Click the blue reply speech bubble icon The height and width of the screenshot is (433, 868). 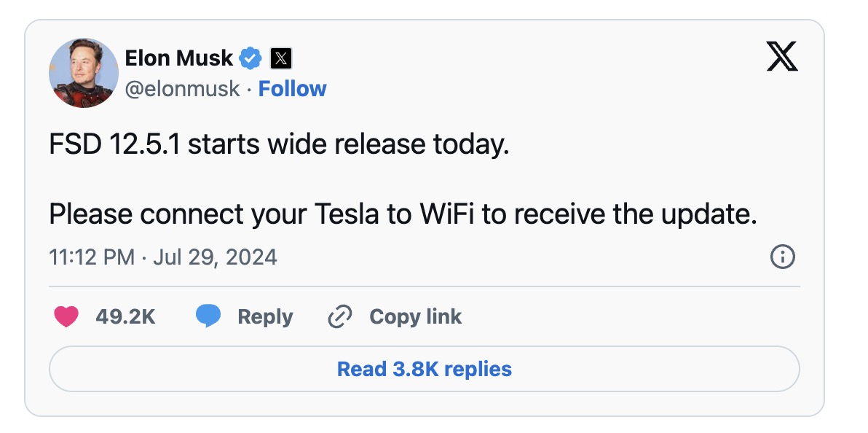[208, 316]
